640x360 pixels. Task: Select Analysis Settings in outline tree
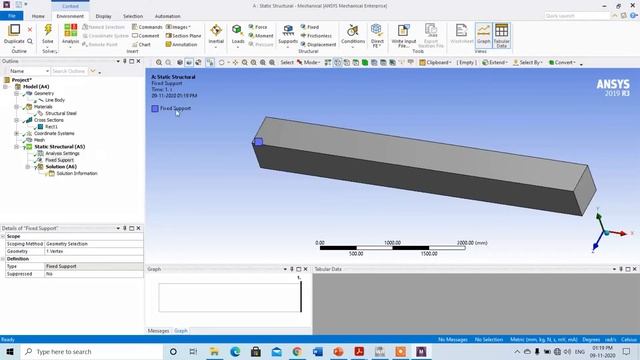click(62, 153)
